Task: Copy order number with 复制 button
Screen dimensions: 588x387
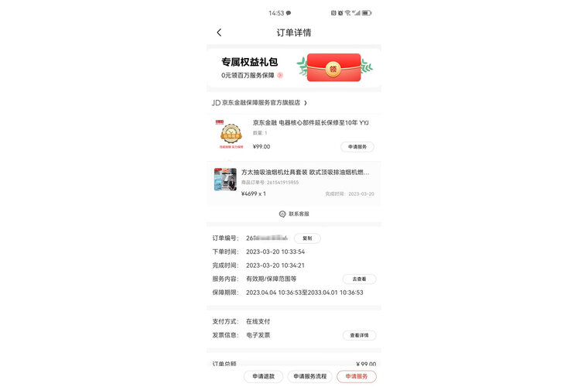Action: tap(307, 238)
